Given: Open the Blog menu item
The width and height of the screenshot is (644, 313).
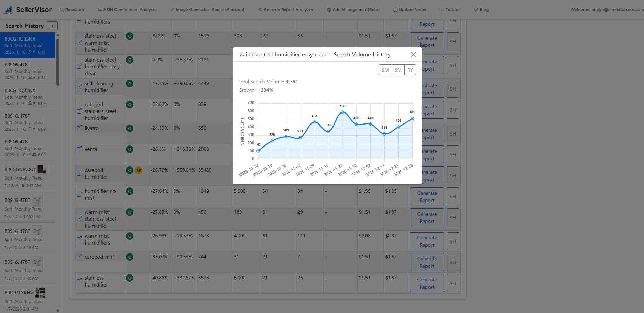Looking at the screenshot, I should (x=481, y=9).
